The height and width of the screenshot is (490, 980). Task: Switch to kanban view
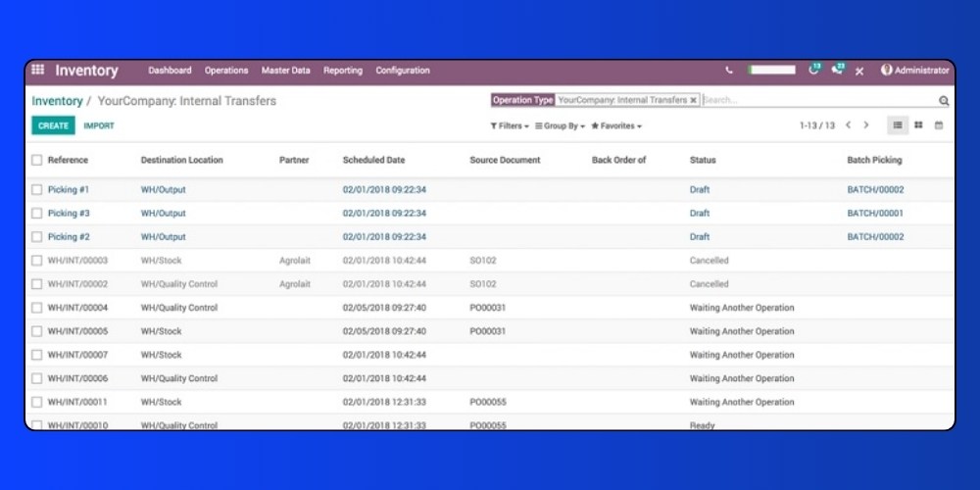pos(918,125)
